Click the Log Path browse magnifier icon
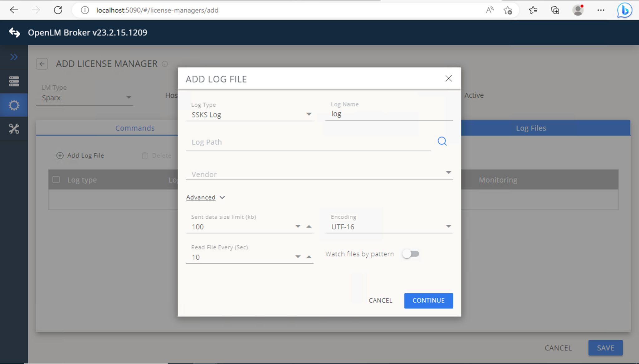639x364 pixels. pos(442,141)
